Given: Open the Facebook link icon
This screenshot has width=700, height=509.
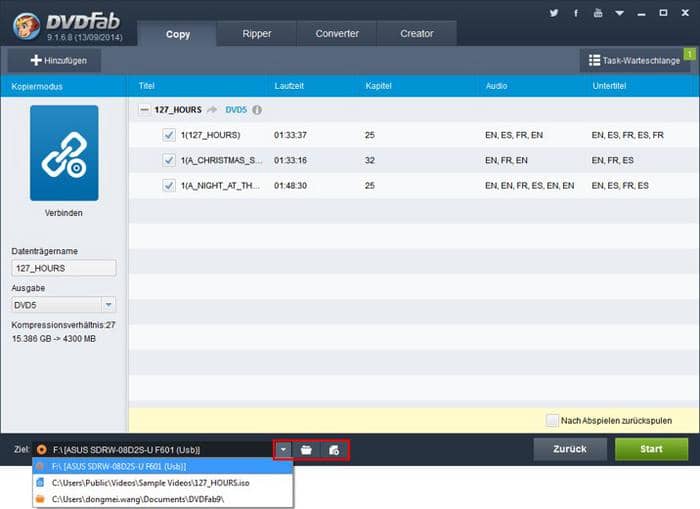Looking at the screenshot, I should click(576, 13).
